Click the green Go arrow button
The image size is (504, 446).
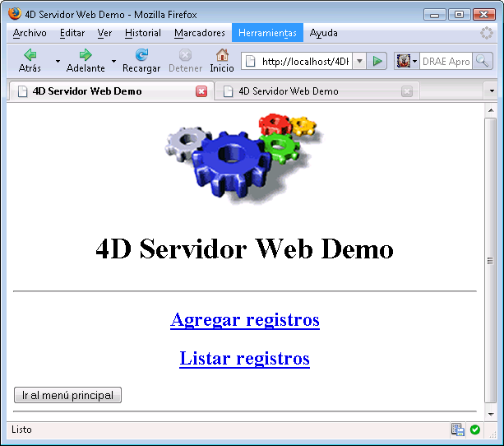(x=377, y=62)
